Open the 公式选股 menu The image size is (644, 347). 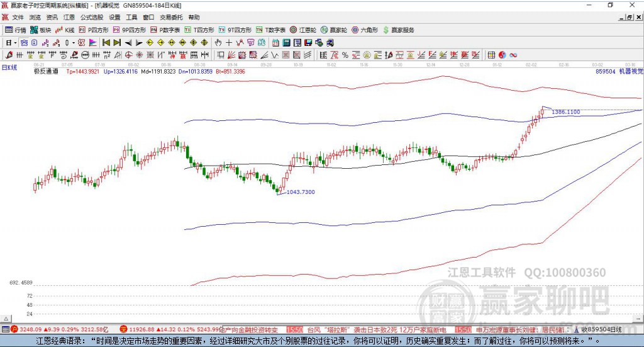point(91,18)
